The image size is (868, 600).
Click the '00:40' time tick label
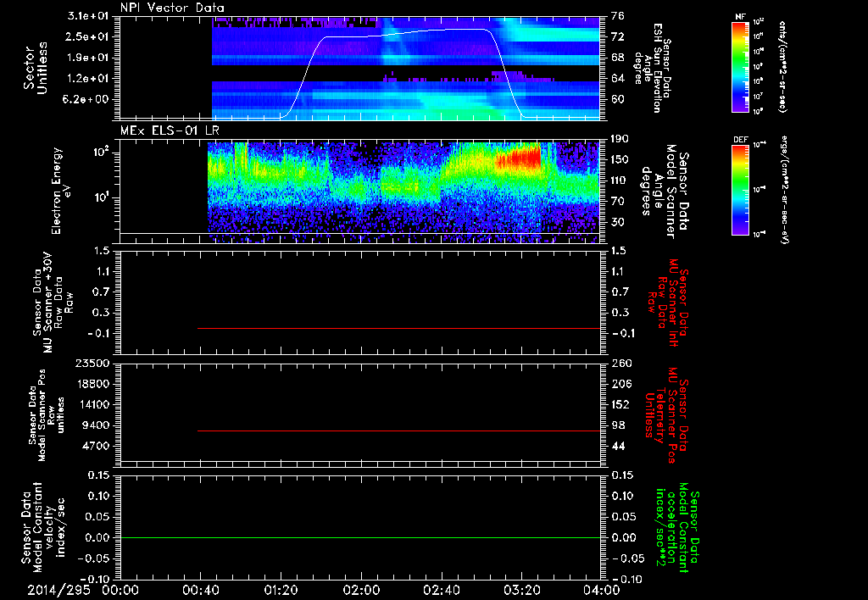click(200, 590)
